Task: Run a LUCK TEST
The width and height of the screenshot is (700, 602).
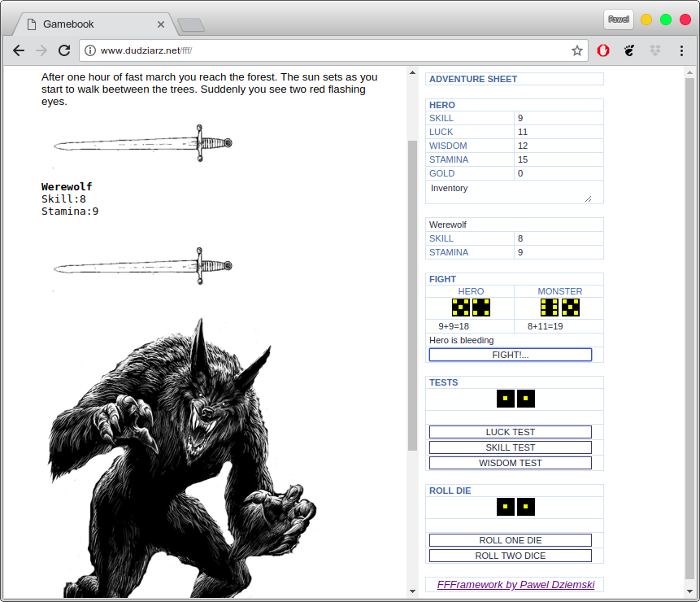Action: click(510, 432)
